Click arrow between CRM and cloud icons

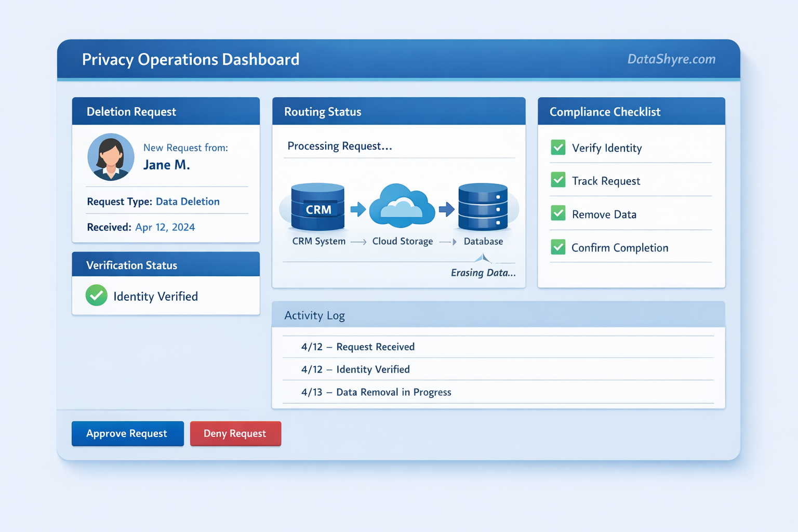tap(358, 209)
